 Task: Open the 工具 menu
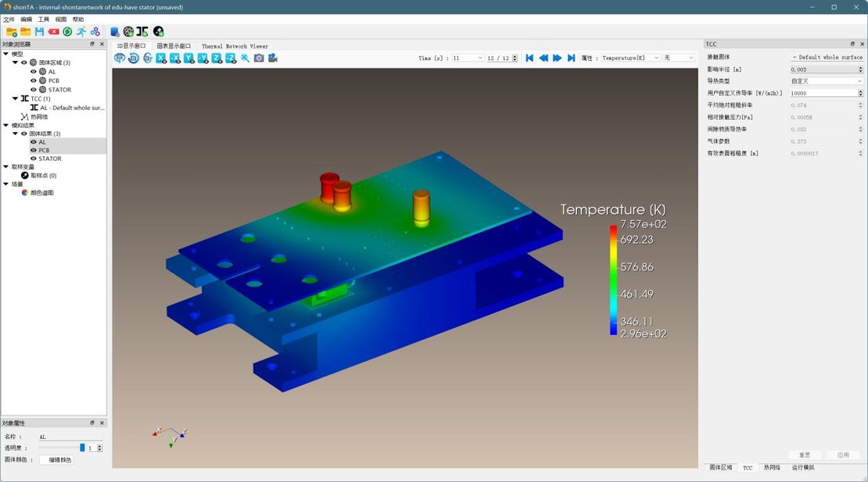tap(44, 20)
